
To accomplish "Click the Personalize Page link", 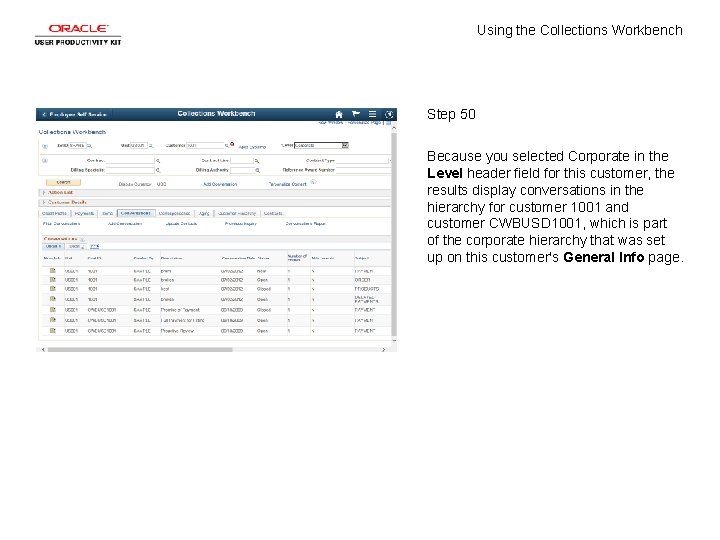I will [365, 123].
